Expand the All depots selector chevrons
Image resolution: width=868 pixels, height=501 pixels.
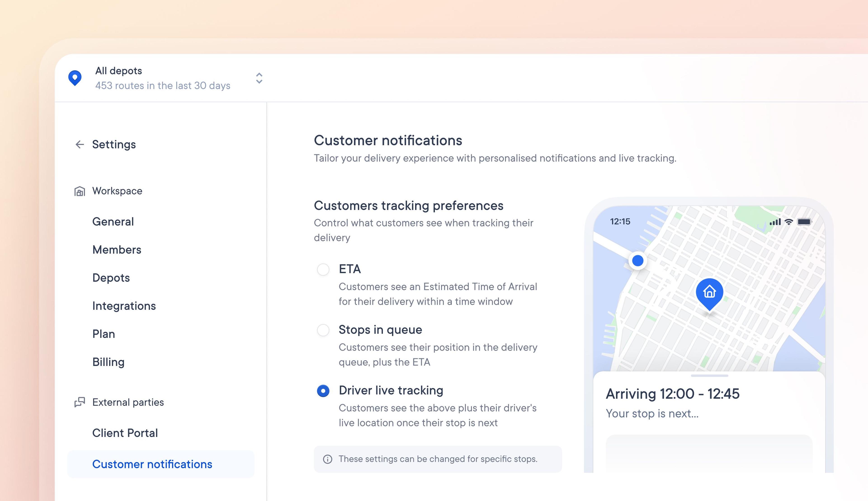point(259,78)
